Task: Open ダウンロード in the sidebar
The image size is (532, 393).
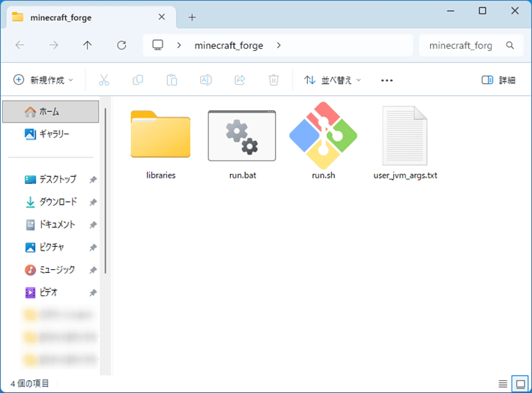Action: point(50,202)
